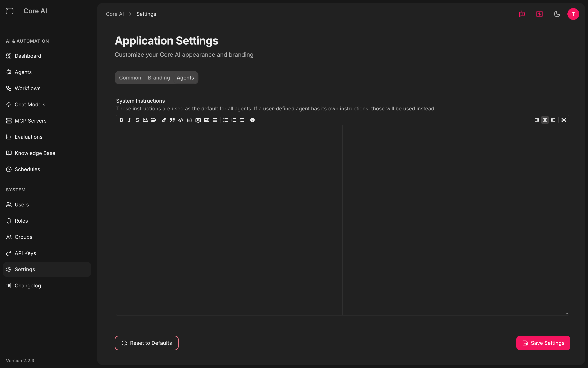Switch to the Branding tab
588x368 pixels.
[x=159, y=78]
